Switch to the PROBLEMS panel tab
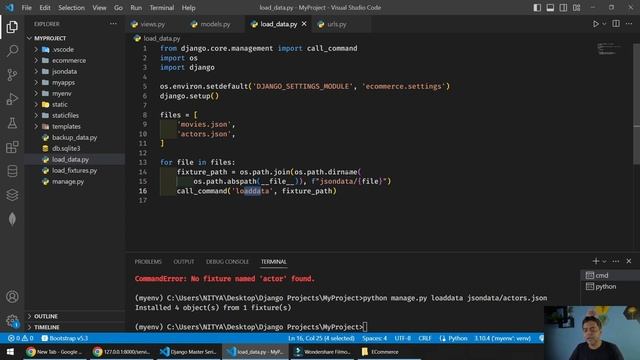This screenshot has width=640, height=360. [148, 262]
